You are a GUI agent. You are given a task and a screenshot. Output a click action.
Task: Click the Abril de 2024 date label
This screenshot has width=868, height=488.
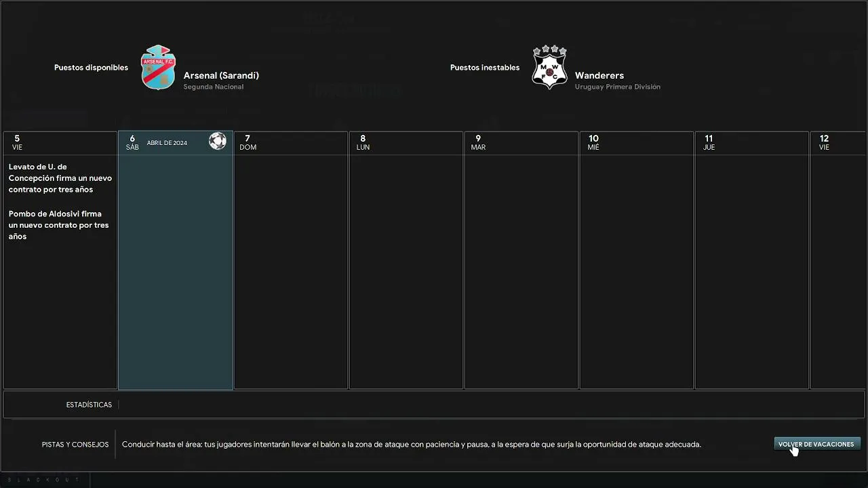point(167,143)
